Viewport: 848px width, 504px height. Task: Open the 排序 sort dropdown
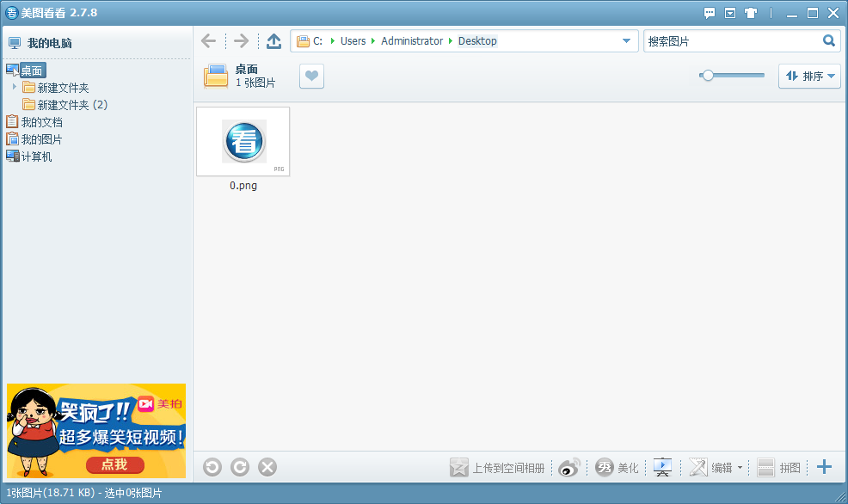pos(809,77)
